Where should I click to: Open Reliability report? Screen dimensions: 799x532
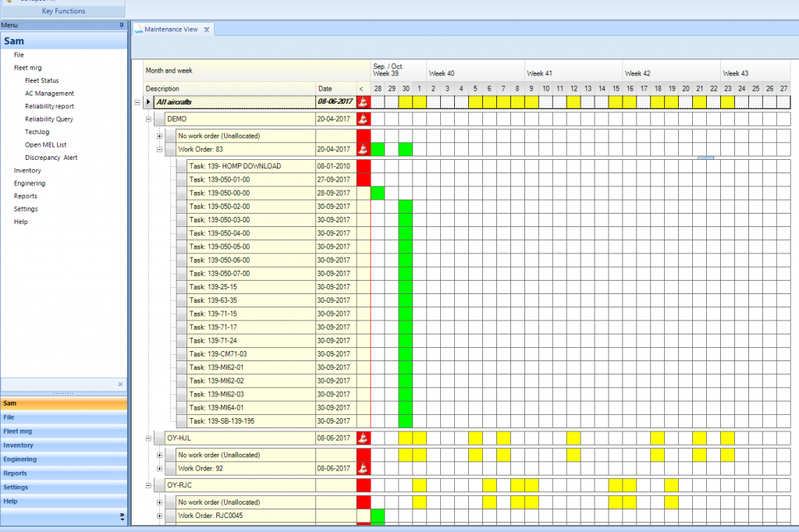[x=49, y=106]
